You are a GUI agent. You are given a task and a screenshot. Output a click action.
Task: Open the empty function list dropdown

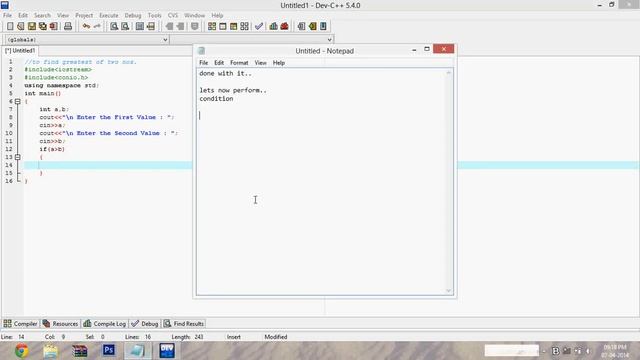(x=329, y=40)
